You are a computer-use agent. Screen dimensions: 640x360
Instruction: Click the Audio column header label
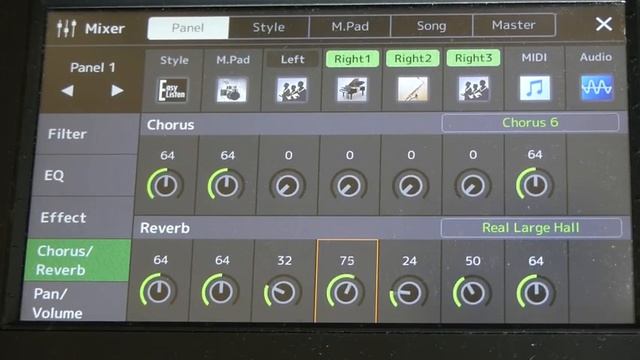pyautogui.click(x=596, y=57)
